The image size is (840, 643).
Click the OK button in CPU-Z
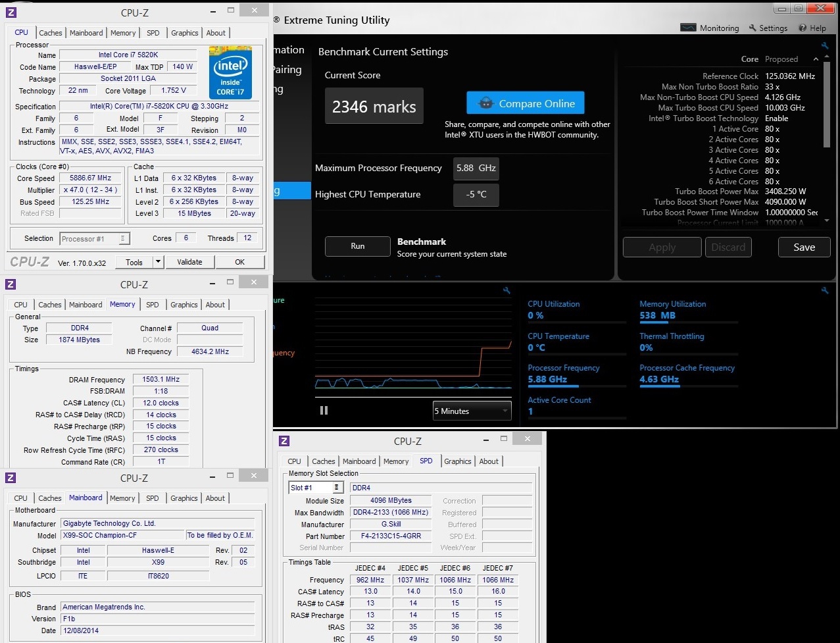click(239, 262)
